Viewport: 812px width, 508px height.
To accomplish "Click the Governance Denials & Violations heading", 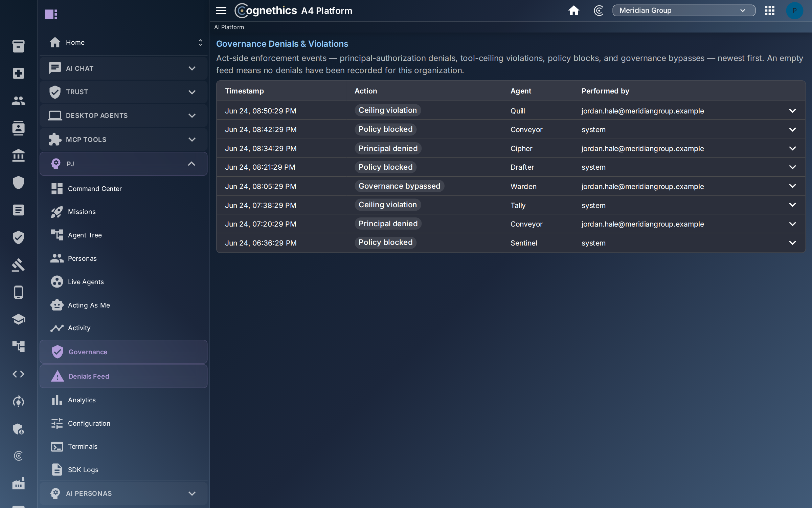I will click(282, 44).
